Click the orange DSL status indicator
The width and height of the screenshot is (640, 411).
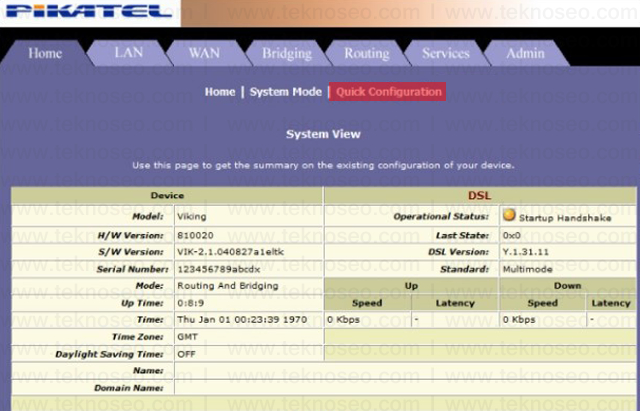(509, 215)
